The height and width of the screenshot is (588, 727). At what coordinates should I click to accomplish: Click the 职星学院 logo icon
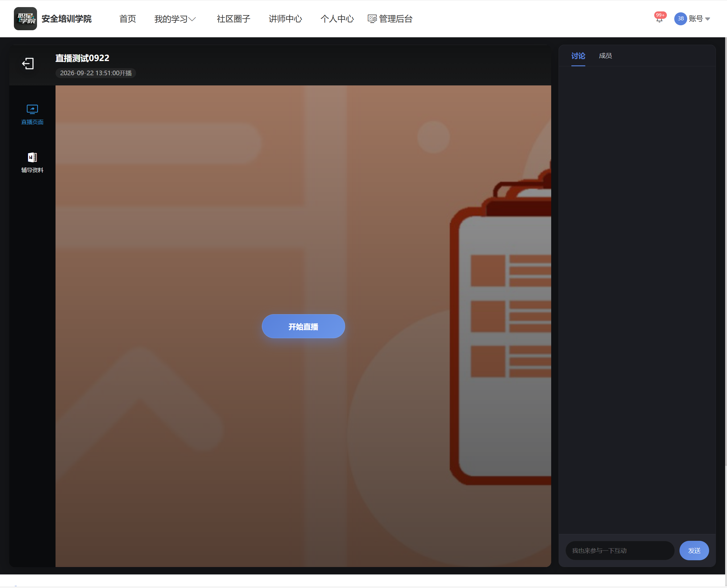pos(25,19)
